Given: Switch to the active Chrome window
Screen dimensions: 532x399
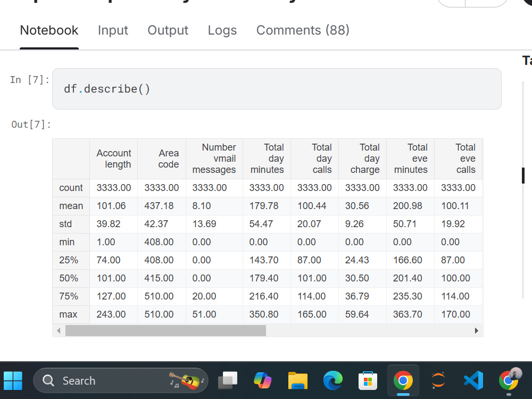Looking at the screenshot, I should tap(403, 380).
